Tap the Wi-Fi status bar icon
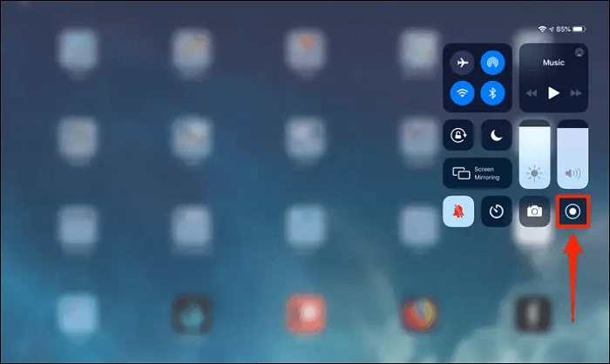This screenshot has width=610, height=364. tap(542, 29)
